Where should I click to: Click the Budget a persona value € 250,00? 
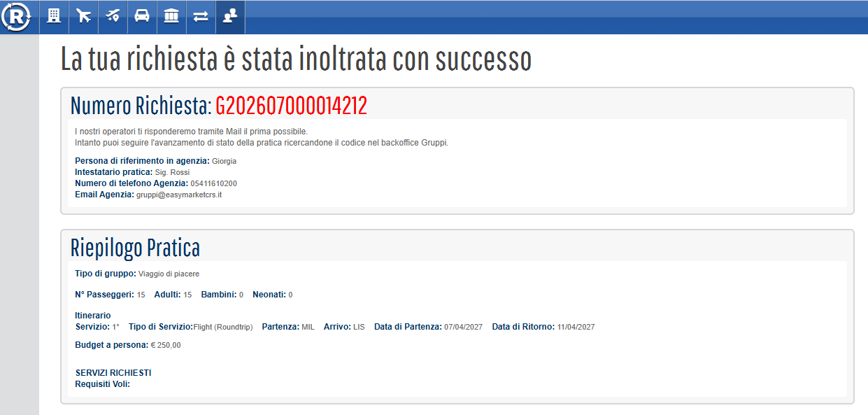166,345
